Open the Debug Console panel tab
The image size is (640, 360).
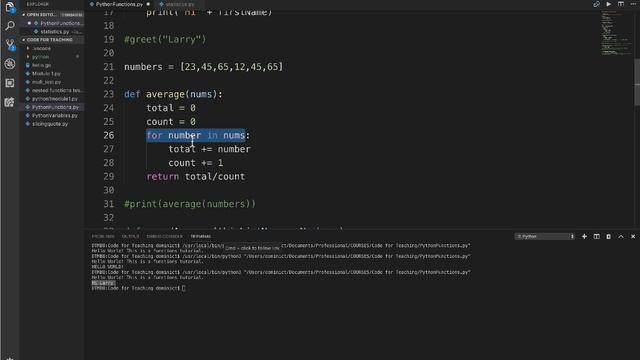(x=164, y=236)
